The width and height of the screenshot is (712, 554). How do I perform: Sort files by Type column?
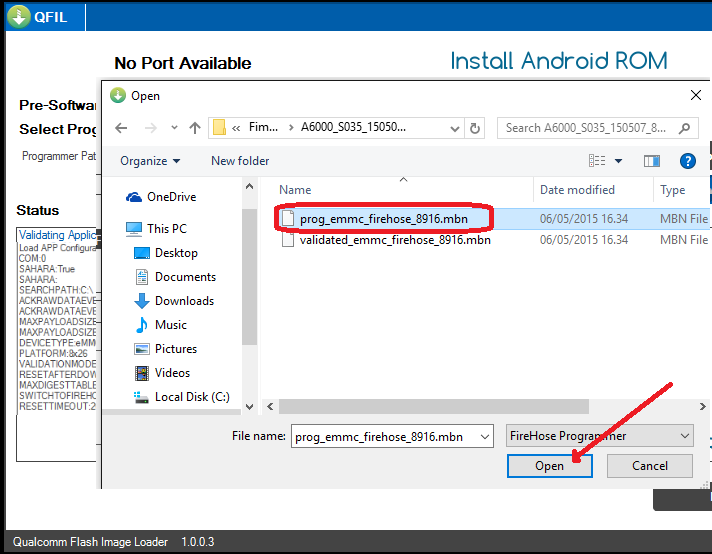click(672, 190)
